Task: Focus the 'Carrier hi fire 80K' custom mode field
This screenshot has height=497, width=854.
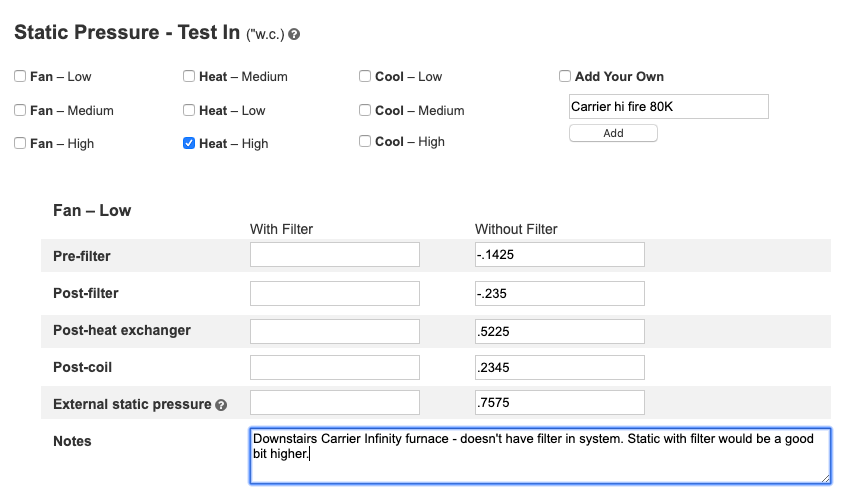Action: 669,107
